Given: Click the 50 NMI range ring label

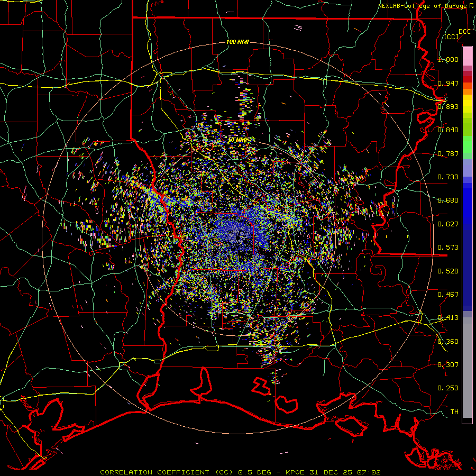Looking at the screenshot, I should click(237, 140).
